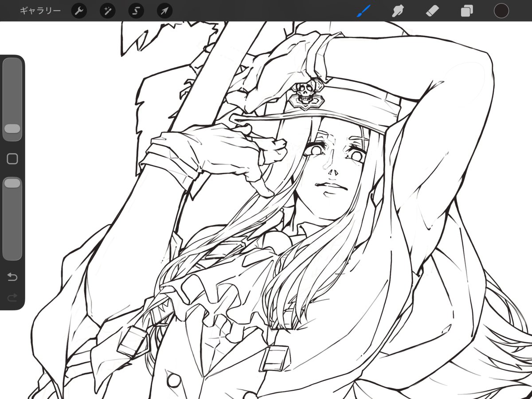This screenshot has height=399, width=532.
Task: Undo the last stroke with the undo arrow
Action: point(12,278)
